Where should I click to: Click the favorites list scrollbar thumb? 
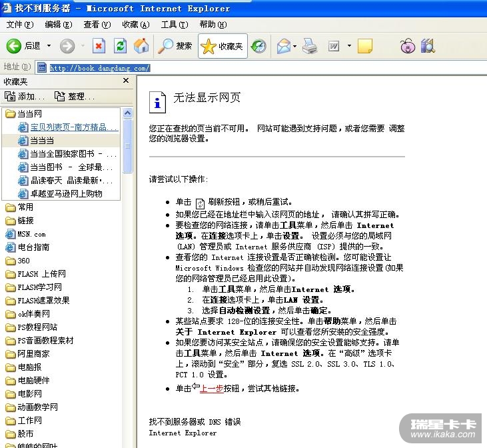coord(128,146)
